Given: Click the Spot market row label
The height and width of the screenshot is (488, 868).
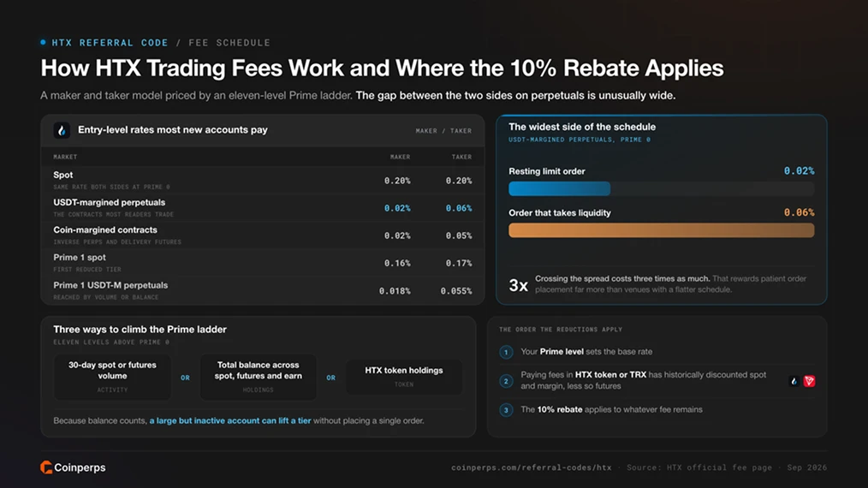Looking at the screenshot, I should [63, 175].
